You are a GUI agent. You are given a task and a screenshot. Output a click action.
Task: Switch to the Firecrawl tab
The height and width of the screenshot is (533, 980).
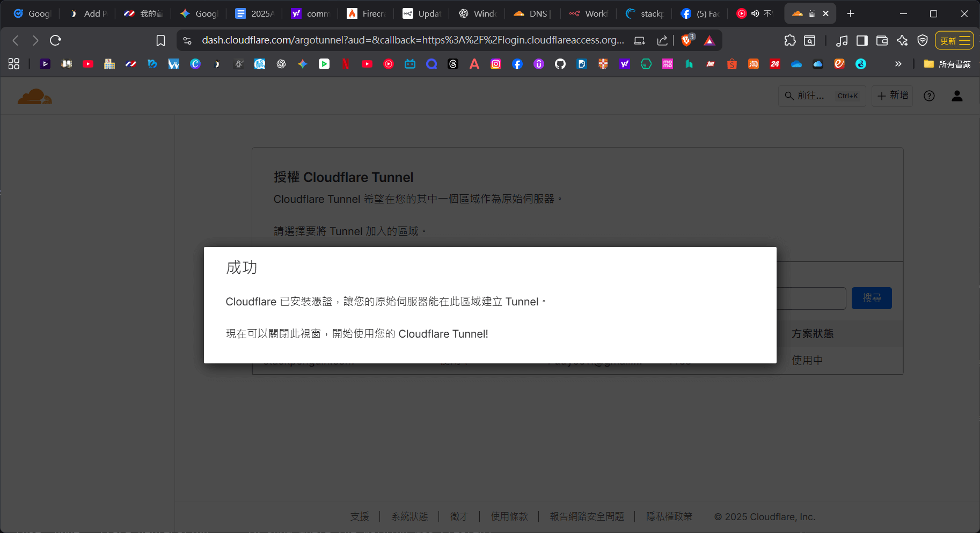(x=367, y=14)
